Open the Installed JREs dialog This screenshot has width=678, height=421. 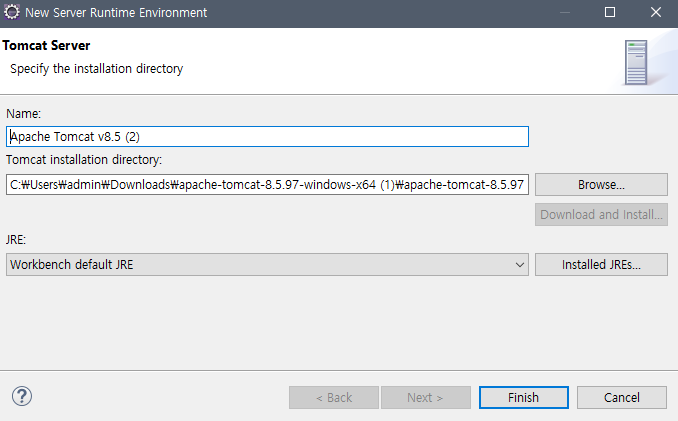pyautogui.click(x=601, y=265)
